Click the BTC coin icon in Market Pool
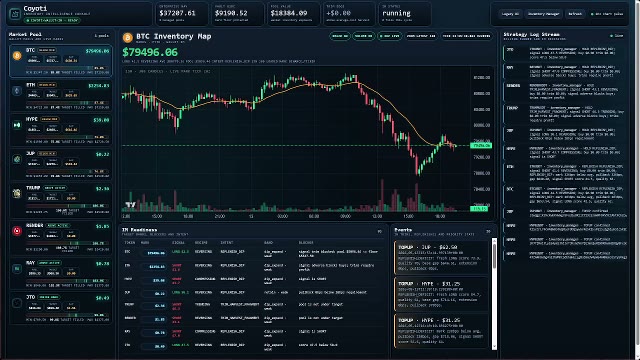640x360 pixels. [x=17, y=56]
